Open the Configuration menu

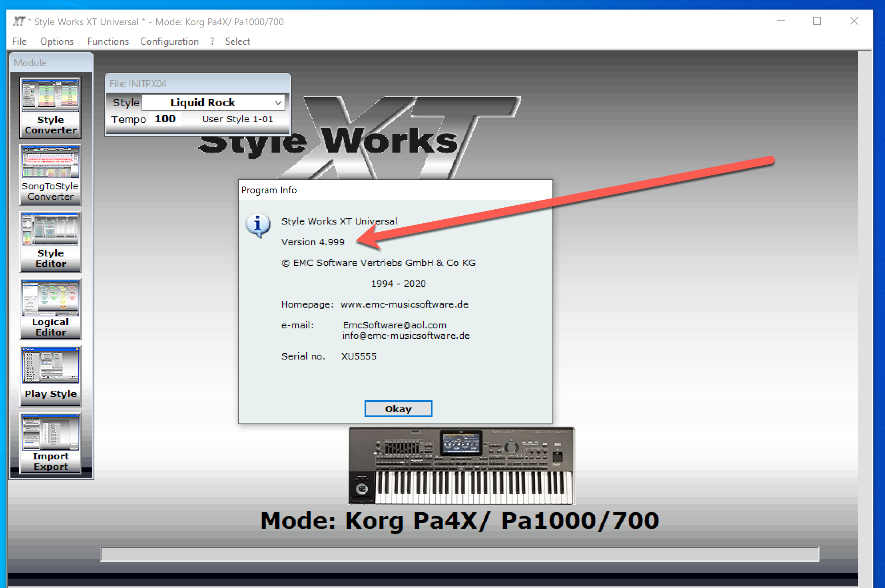[x=169, y=41]
